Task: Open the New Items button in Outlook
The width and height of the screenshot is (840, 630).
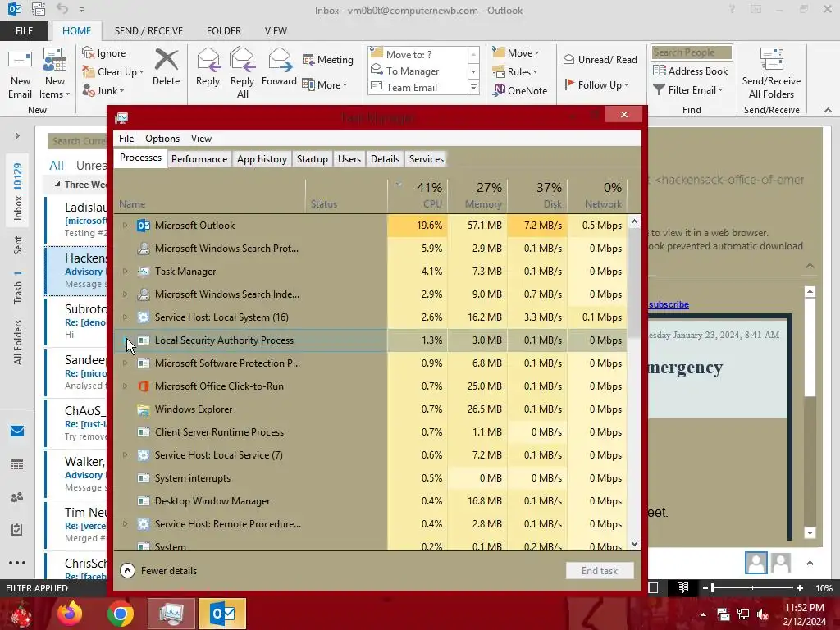Action: tap(55, 74)
